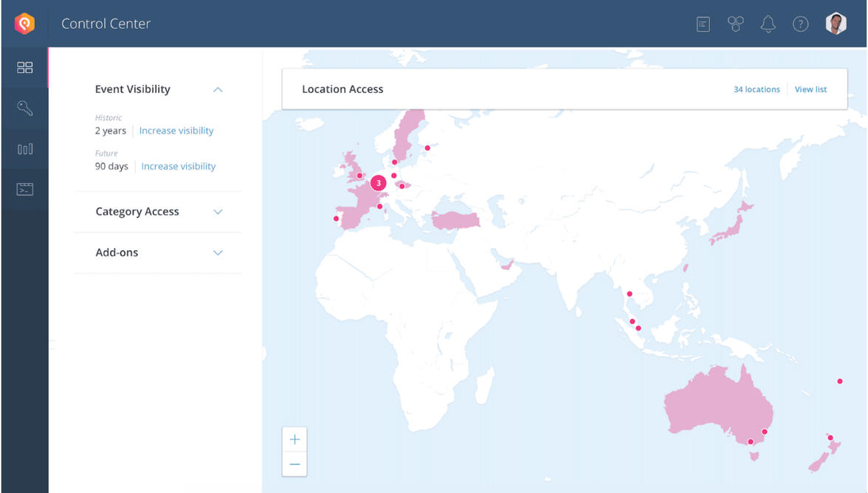
Task: Click the map zoom in plus button
Action: (x=294, y=439)
